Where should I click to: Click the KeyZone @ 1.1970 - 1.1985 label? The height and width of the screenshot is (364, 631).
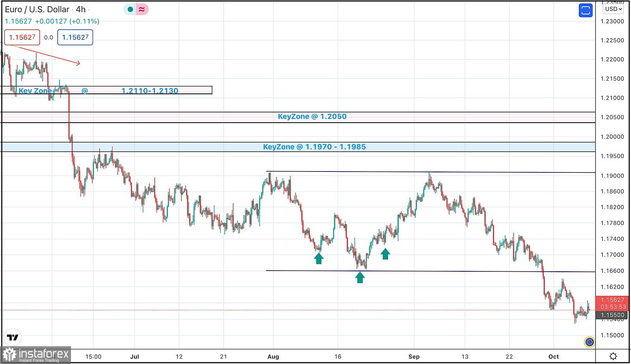(314, 147)
